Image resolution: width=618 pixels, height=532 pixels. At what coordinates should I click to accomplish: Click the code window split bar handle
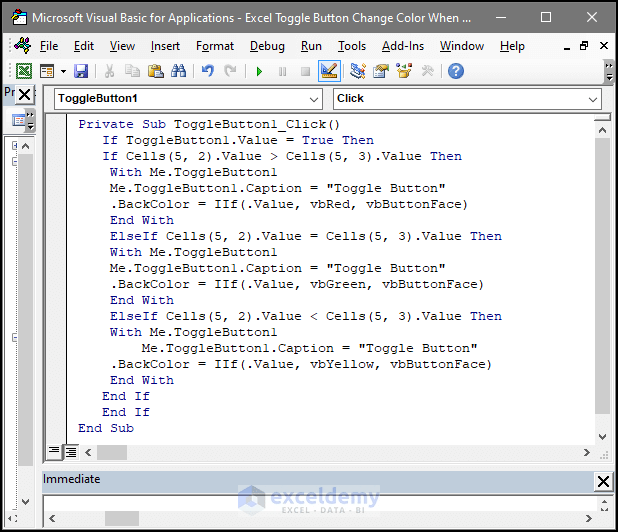point(602,118)
